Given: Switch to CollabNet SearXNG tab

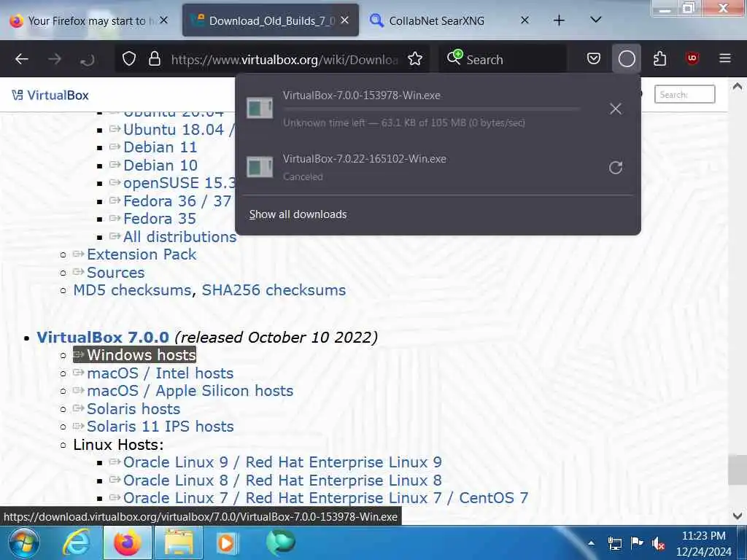Looking at the screenshot, I should point(436,20).
